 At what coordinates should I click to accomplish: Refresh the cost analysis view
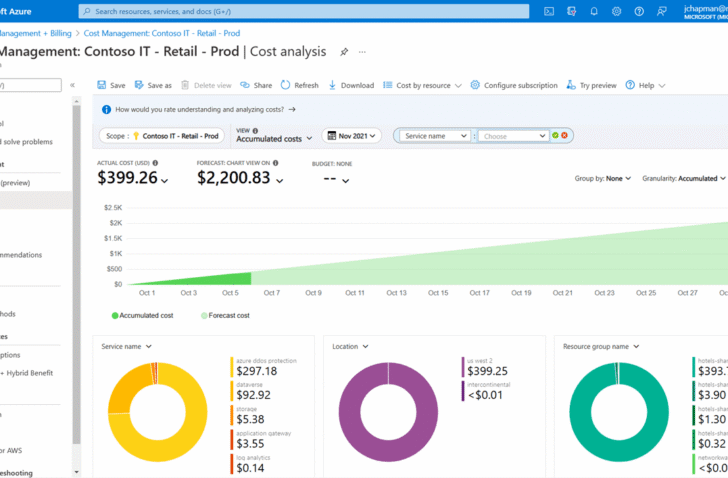[x=299, y=85]
